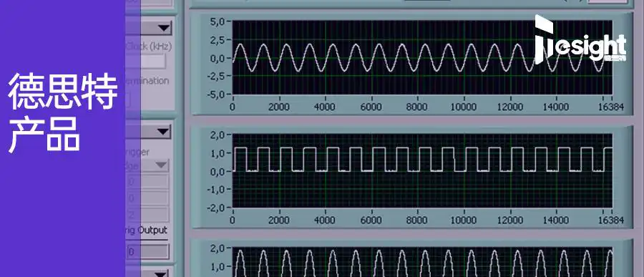Click the -2,0 label on square wave graph
The image size is (644, 277).
coord(216,208)
